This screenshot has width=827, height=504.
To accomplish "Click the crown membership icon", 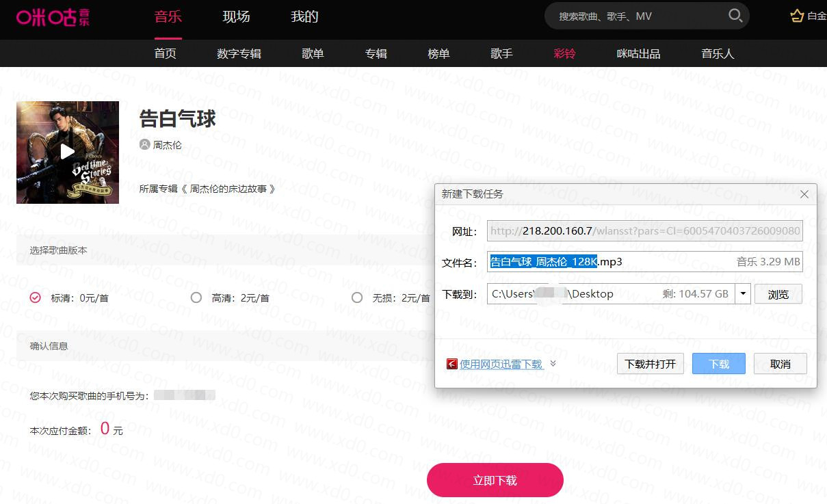I will tap(797, 16).
